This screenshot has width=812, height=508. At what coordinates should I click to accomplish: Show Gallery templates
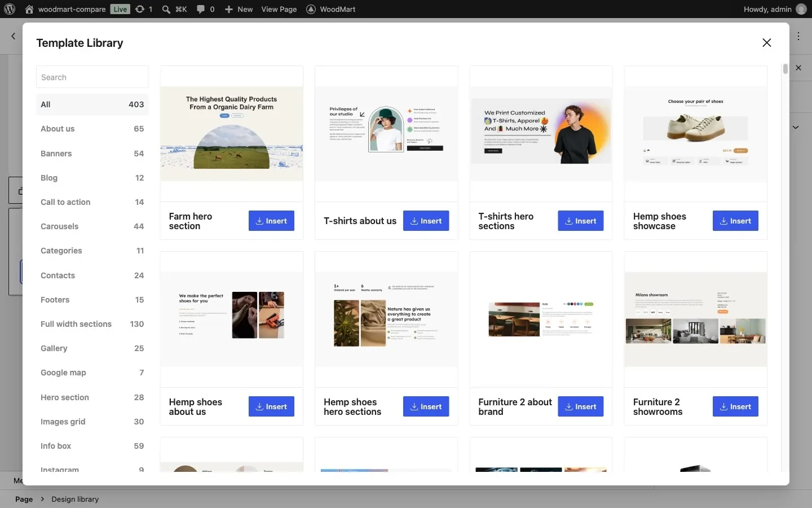92,348
